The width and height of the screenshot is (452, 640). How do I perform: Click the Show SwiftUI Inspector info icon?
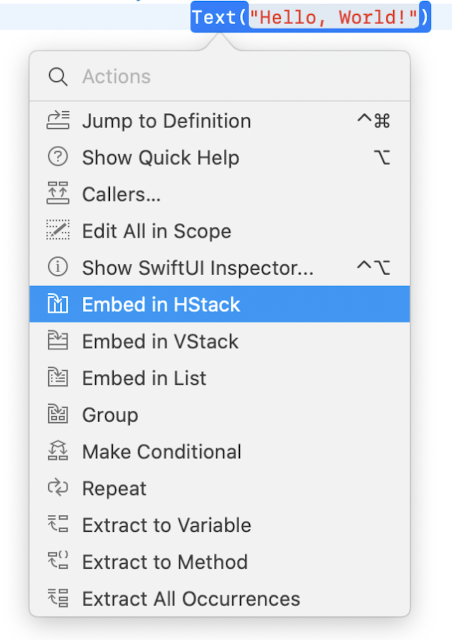(x=58, y=267)
